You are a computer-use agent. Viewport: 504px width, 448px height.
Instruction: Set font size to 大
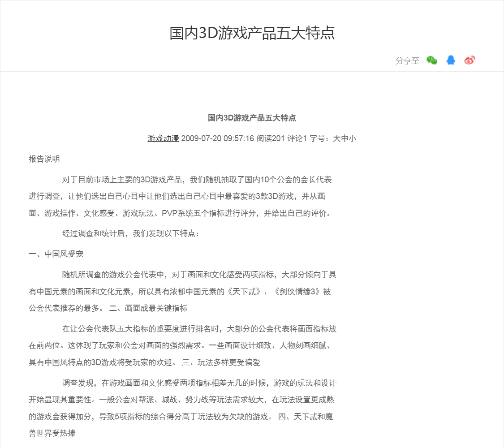(x=336, y=138)
